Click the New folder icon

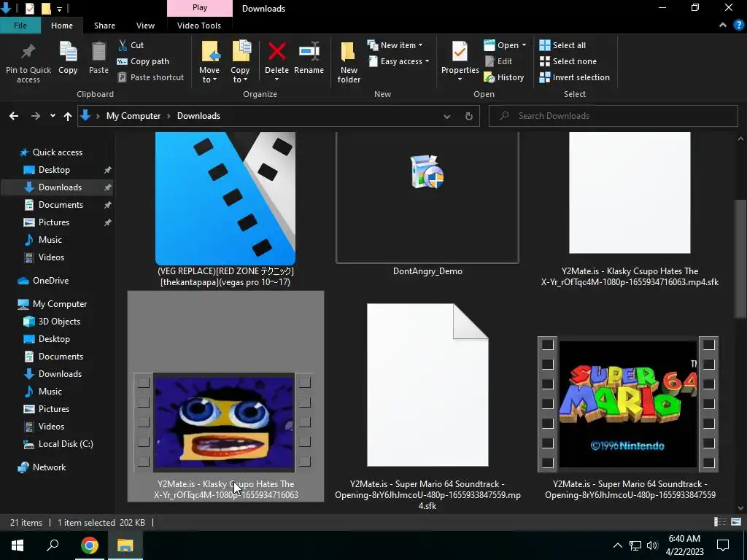click(x=349, y=52)
